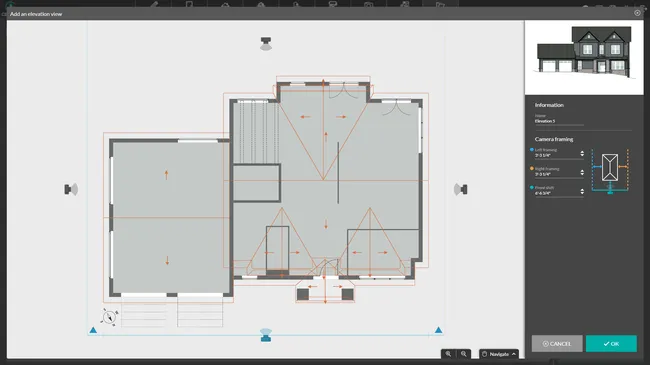650x365 pixels.
Task: Click the left framing triangle handle
Action: (x=93, y=330)
